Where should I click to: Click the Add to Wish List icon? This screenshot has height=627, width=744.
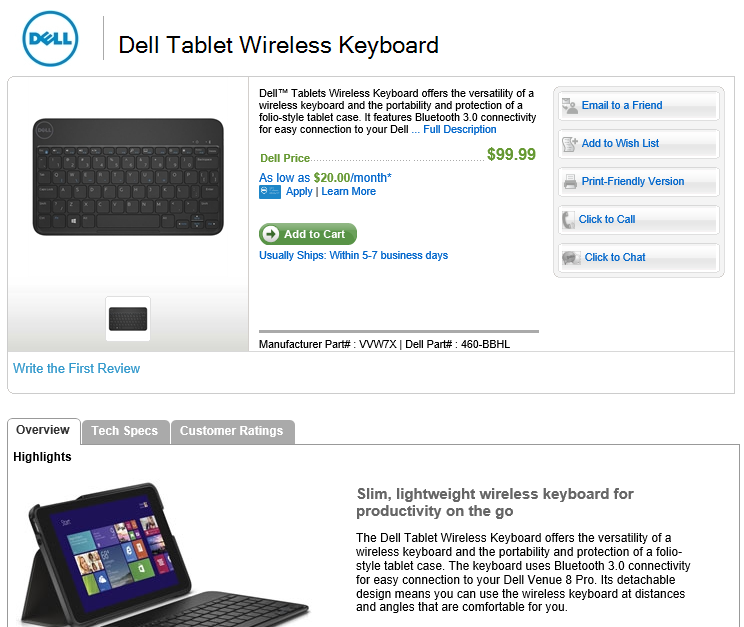(570, 143)
